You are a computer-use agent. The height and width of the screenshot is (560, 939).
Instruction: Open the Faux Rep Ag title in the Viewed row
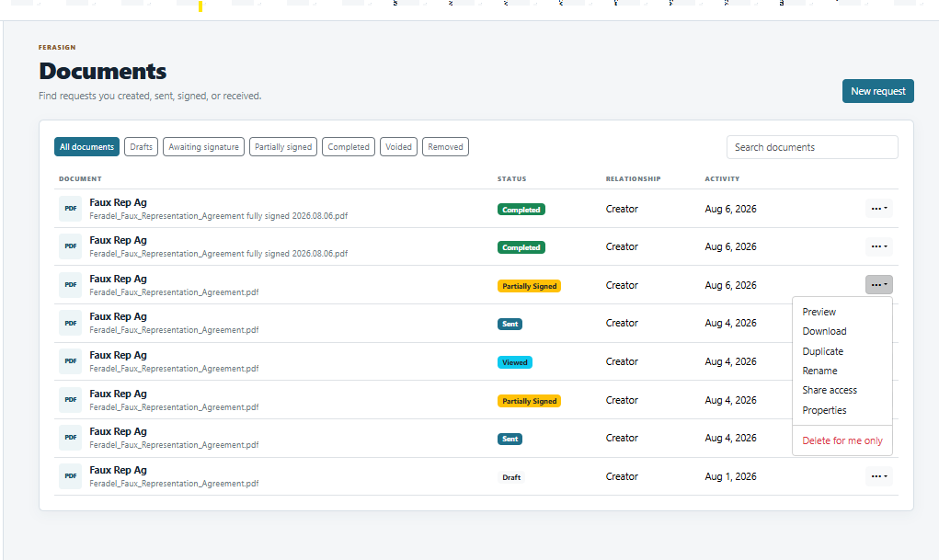(118, 355)
